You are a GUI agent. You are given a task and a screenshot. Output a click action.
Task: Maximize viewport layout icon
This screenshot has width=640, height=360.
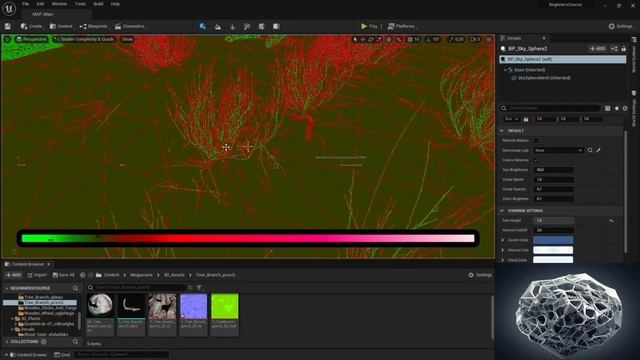pyautogui.click(x=489, y=39)
